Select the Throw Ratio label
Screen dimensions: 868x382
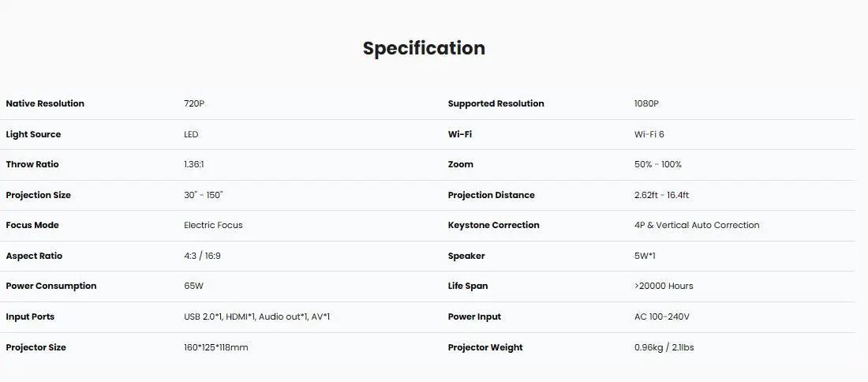pos(32,164)
